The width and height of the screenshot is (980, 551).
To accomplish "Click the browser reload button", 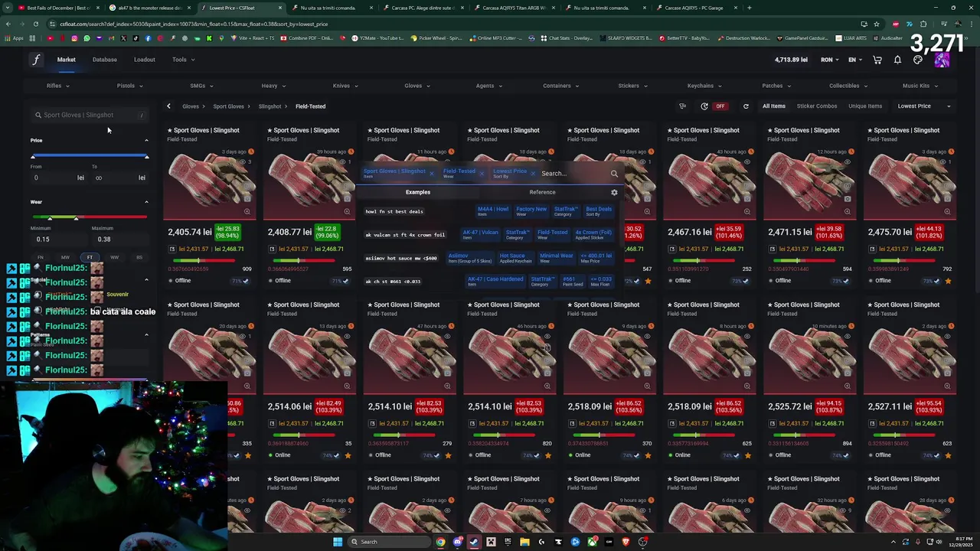I will (x=35, y=24).
